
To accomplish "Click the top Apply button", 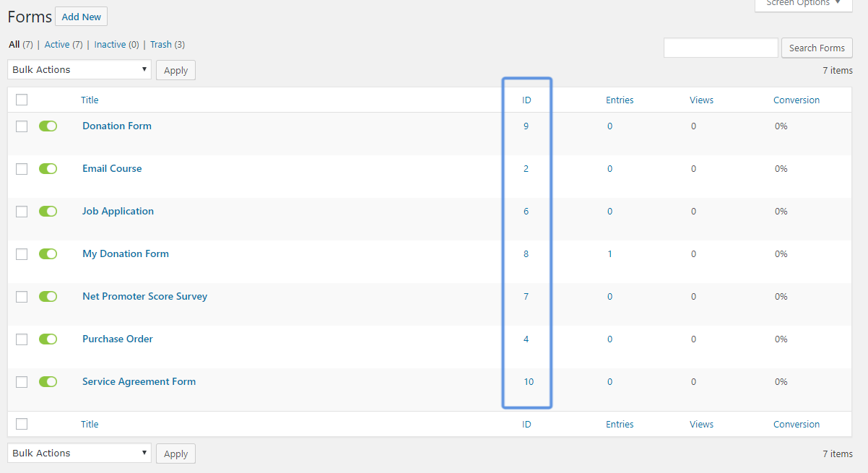I will (175, 70).
